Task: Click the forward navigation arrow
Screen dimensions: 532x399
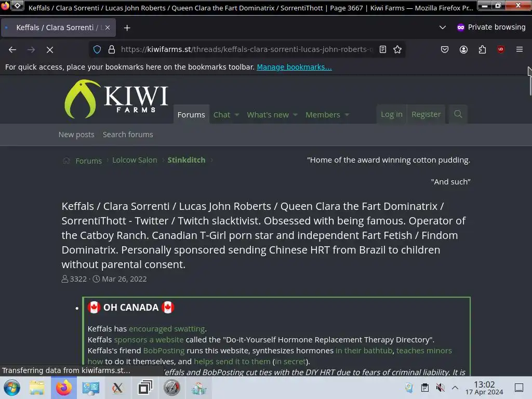Action: click(x=31, y=50)
